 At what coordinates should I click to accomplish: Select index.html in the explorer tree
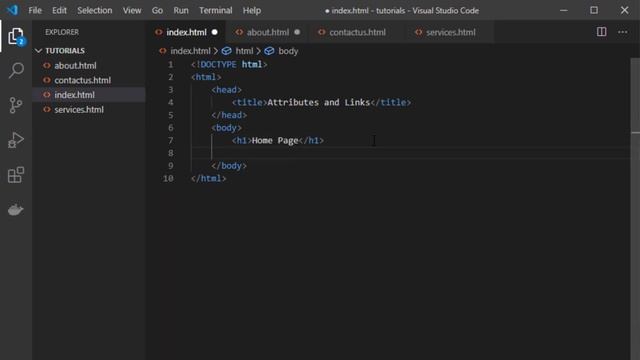point(74,95)
